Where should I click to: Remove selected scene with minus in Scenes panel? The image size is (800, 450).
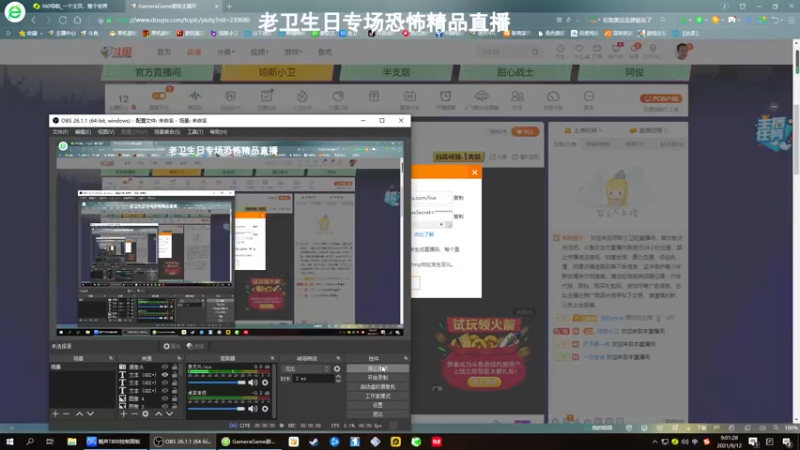(66, 414)
